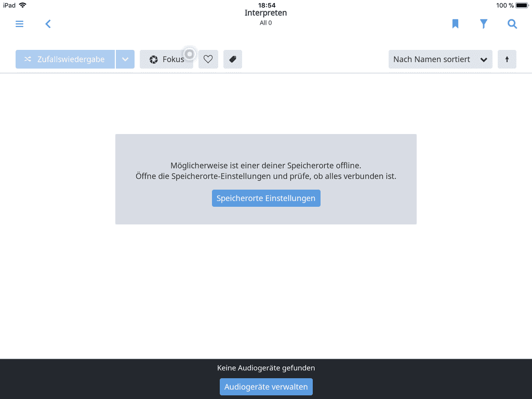Open the hamburger side menu
Screen dimensions: 532x399
pyautogui.click(x=19, y=24)
